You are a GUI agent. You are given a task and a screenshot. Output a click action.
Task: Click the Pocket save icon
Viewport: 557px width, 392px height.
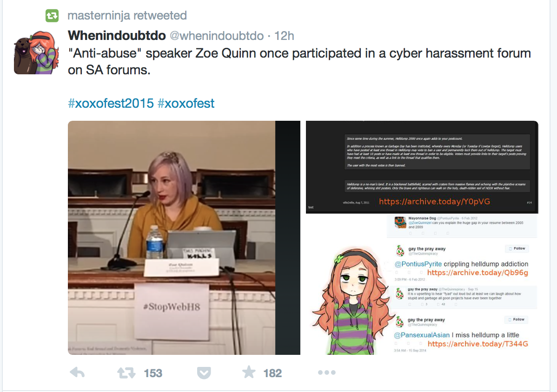pyautogui.click(x=204, y=373)
